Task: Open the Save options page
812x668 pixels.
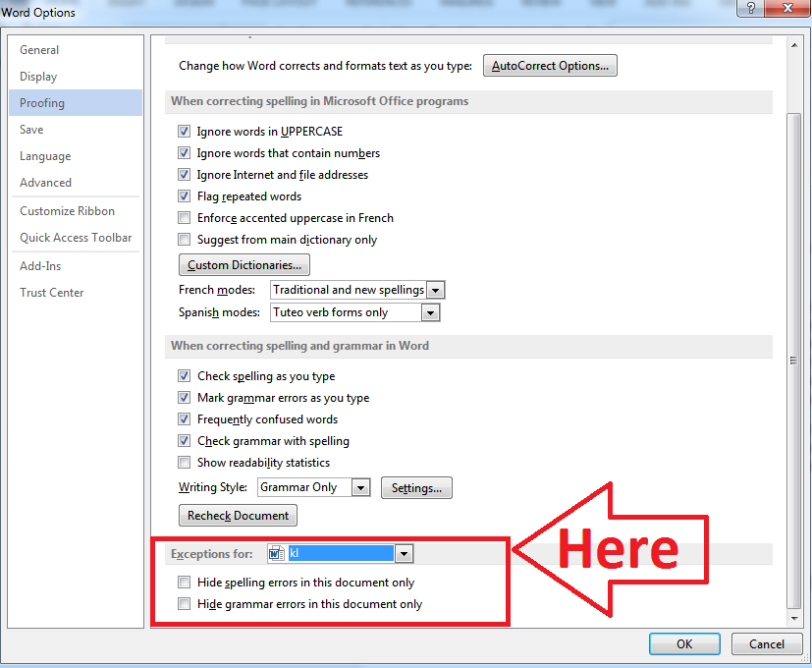Action: pos(30,129)
